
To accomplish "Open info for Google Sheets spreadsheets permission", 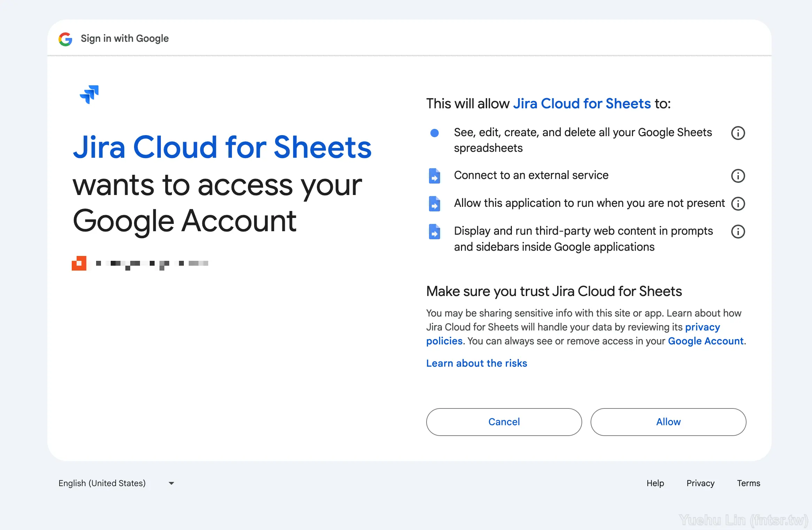I will tap(738, 133).
